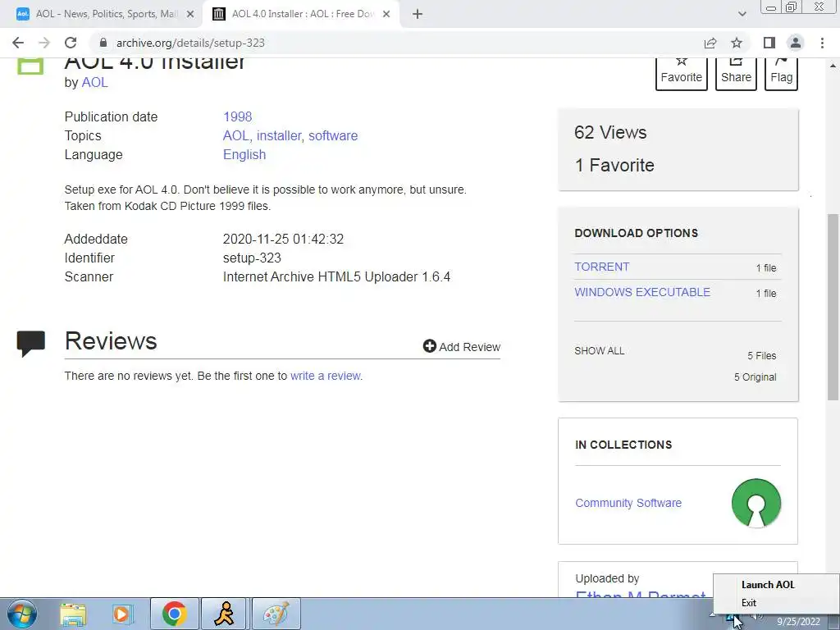
Task: Open a new browser tab
Action: [418, 14]
